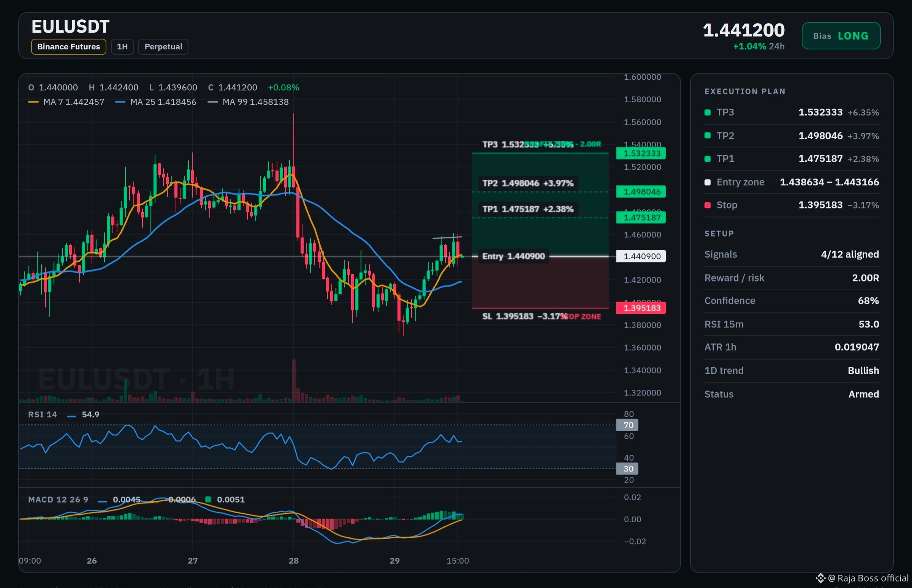Click the white 1.440900 entry price tag
The height and width of the screenshot is (588, 912).
pos(641,256)
